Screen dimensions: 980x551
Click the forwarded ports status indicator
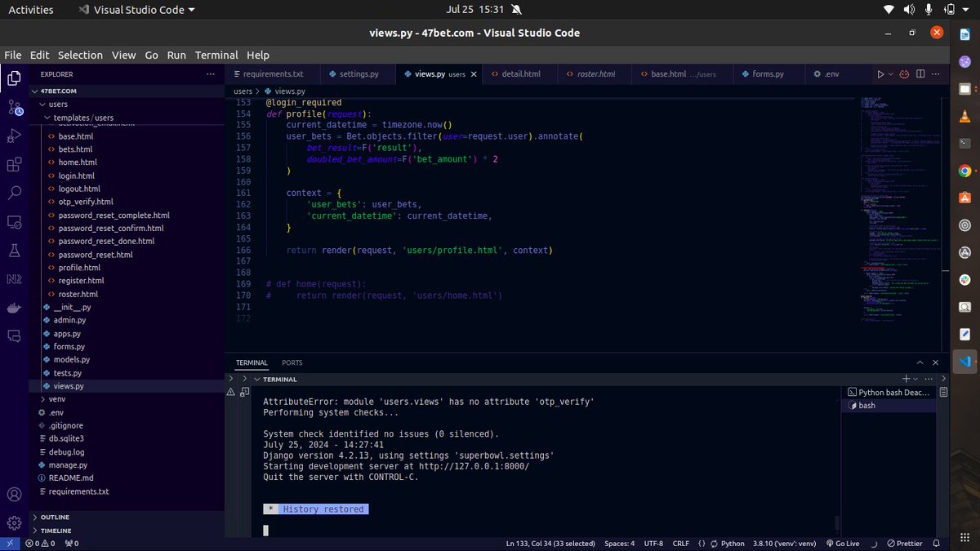71,543
